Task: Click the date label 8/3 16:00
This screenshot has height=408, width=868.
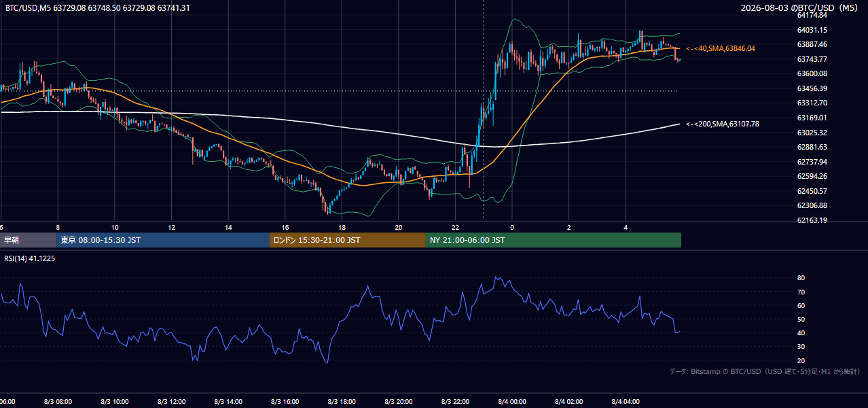Action: click(x=285, y=402)
